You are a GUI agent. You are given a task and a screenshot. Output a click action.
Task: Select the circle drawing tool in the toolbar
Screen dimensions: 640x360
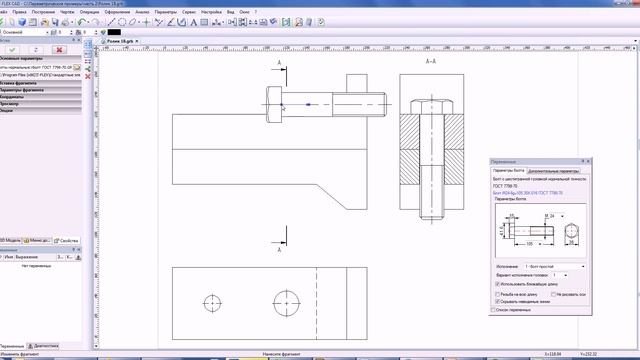coord(122,22)
